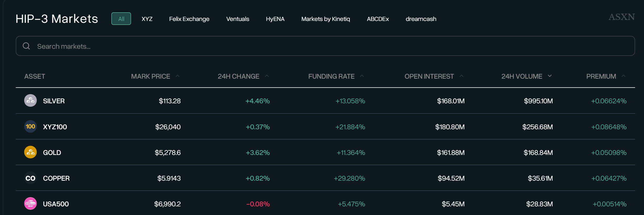
Task: Click the XYZ100 asset icon
Action: pyautogui.click(x=30, y=127)
